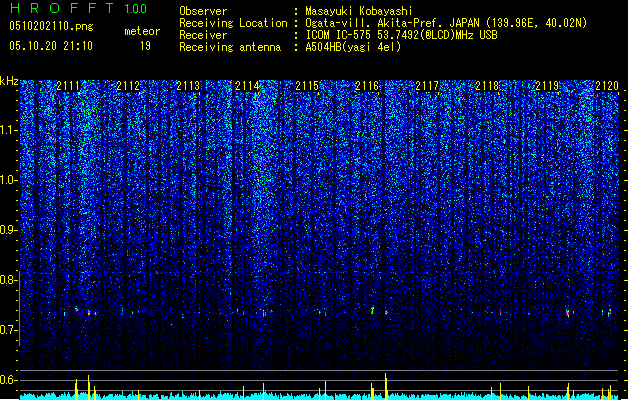Click the 1.0 frequency axis label
The height and width of the screenshot is (400, 629).
tap(9, 180)
